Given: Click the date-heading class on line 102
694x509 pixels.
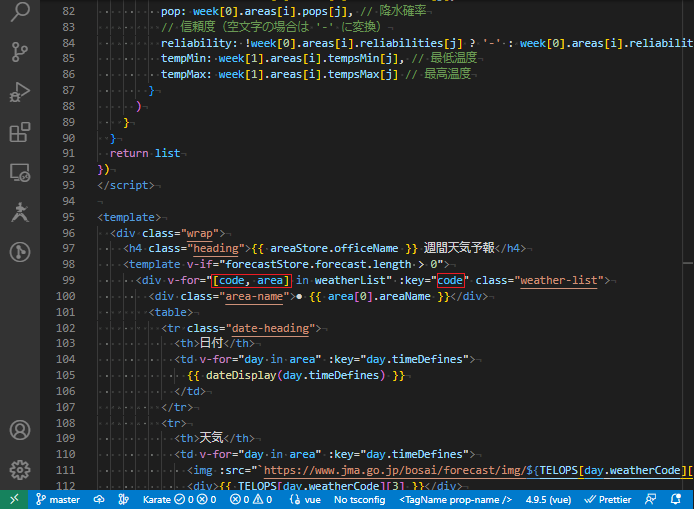Looking at the screenshot, I should tap(270, 328).
